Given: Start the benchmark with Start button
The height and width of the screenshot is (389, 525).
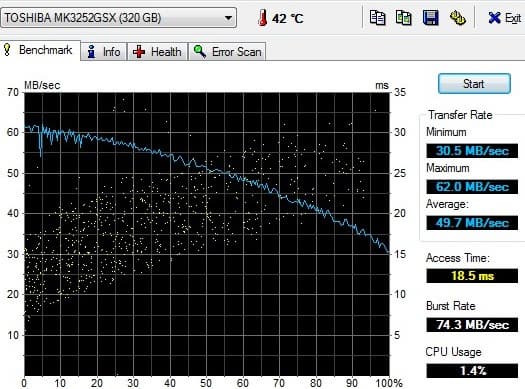Looking at the screenshot, I should (474, 84).
